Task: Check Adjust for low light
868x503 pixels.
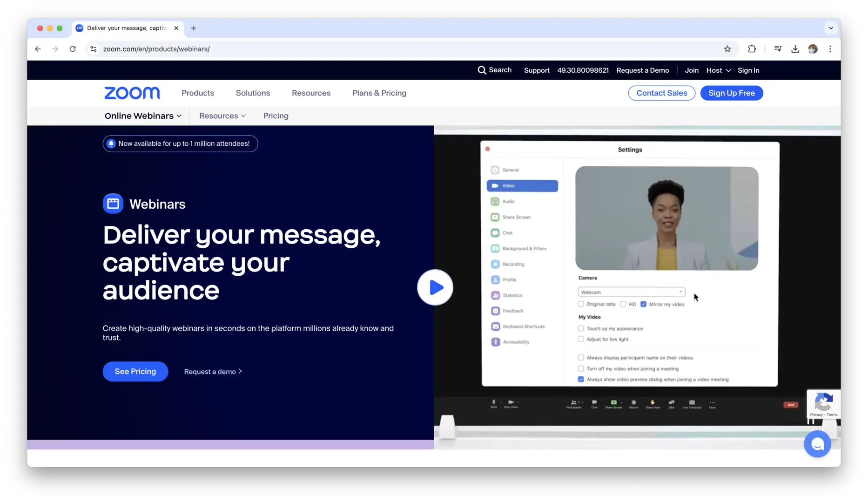Action: (x=581, y=339)
